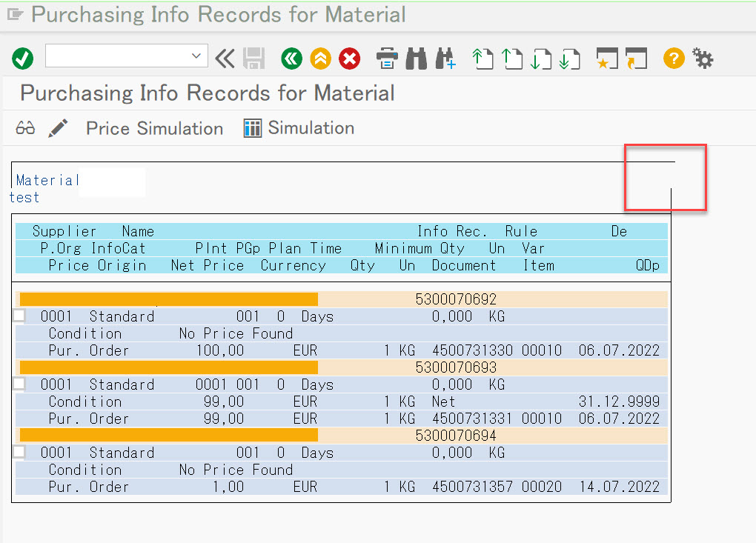
Task: Click the 1,00 net price value
Action: click(228, 487)
